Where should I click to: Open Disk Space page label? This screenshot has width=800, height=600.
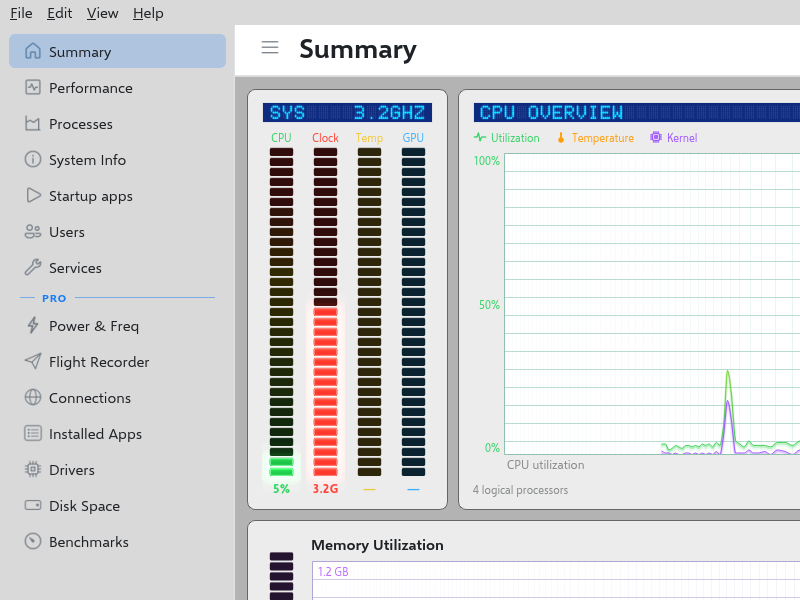84,506
